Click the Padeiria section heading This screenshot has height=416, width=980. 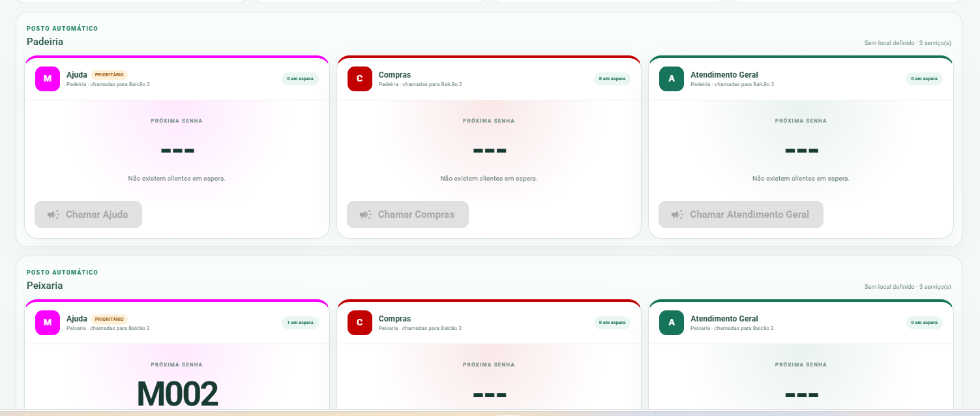click(45, 42)
